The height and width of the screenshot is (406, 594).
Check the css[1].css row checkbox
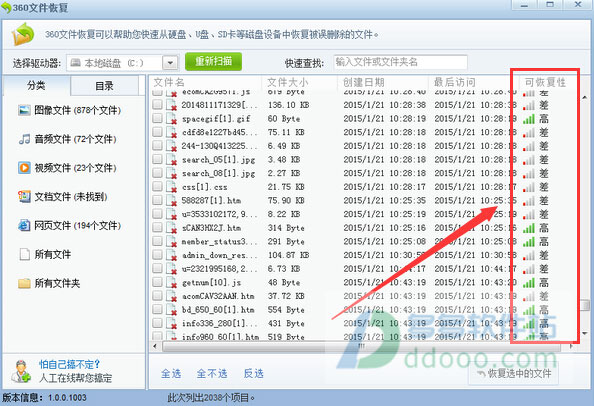(x=157, y=186)
